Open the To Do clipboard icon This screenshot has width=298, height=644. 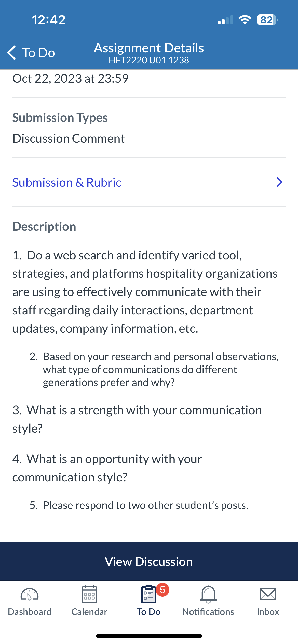[148, 595]
